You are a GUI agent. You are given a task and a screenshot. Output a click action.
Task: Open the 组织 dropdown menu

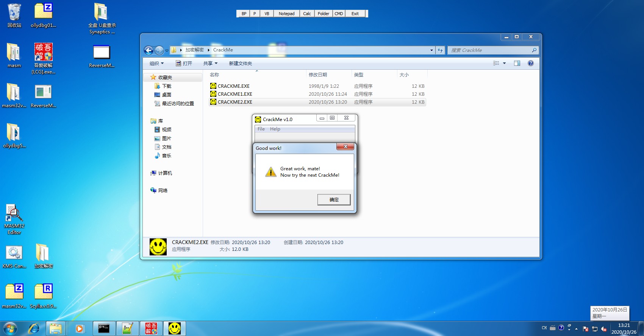click(156, 63)
